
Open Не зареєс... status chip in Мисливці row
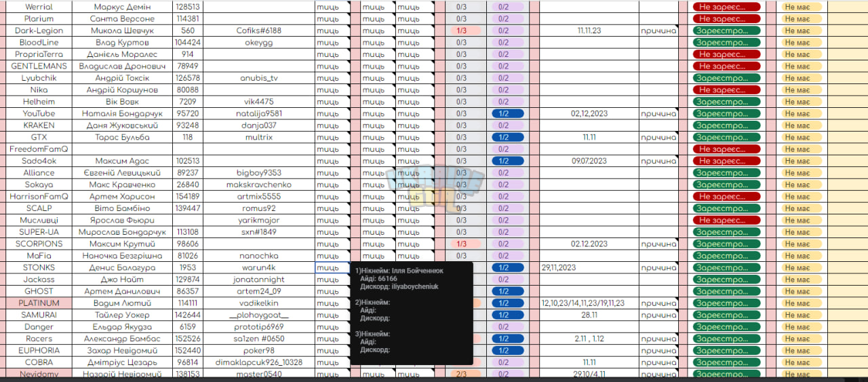click(x=726, y=220)
